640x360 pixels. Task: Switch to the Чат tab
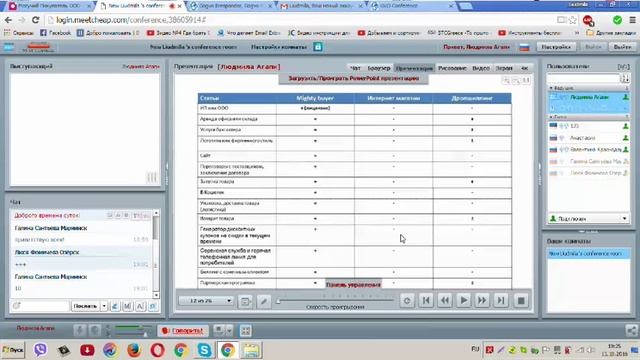coord(356,68)
